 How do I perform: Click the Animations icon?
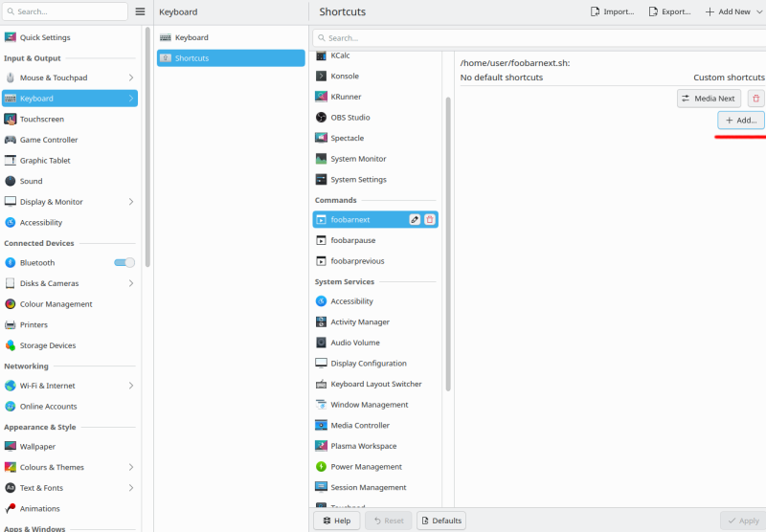[11, 508]
